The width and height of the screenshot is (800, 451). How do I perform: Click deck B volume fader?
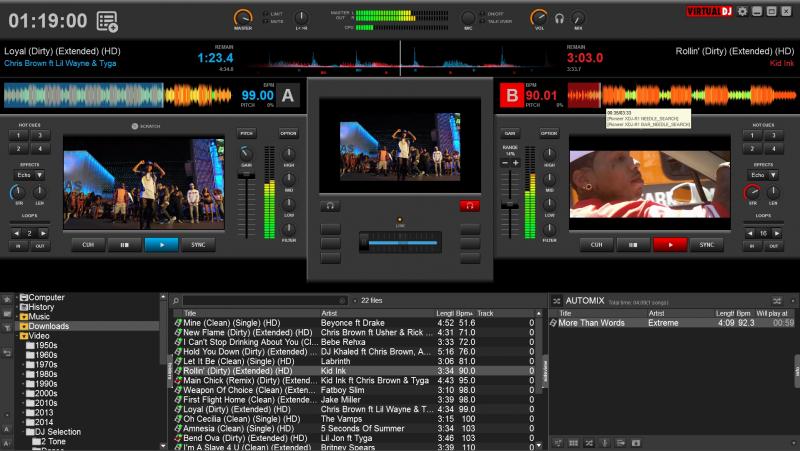point(510,205)
